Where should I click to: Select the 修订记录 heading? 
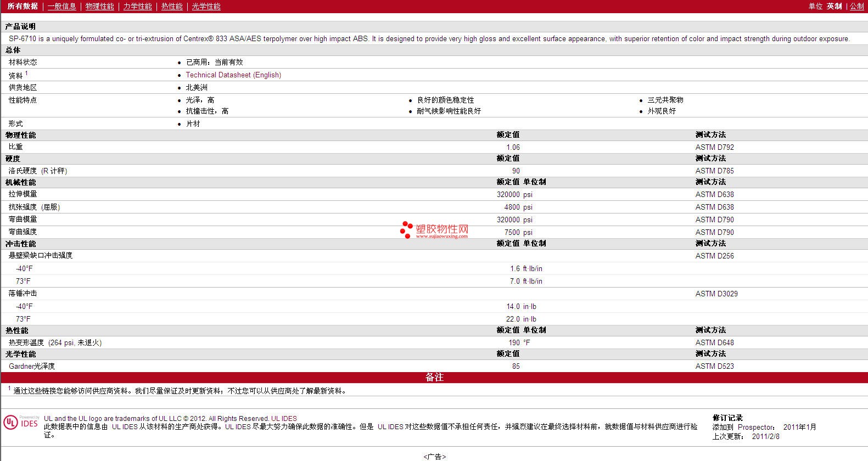click(x=727, y=418)
